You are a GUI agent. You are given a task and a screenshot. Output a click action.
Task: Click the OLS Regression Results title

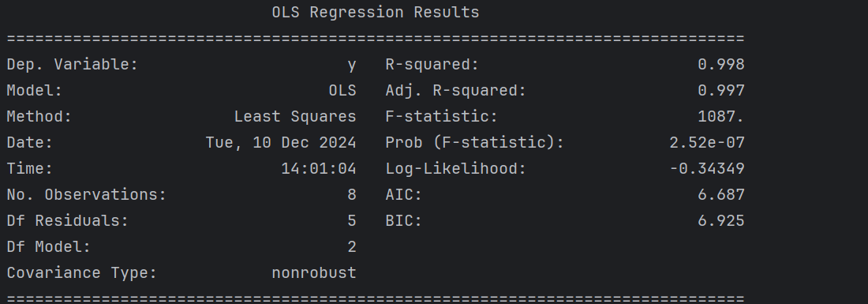(x=376, y=12)
